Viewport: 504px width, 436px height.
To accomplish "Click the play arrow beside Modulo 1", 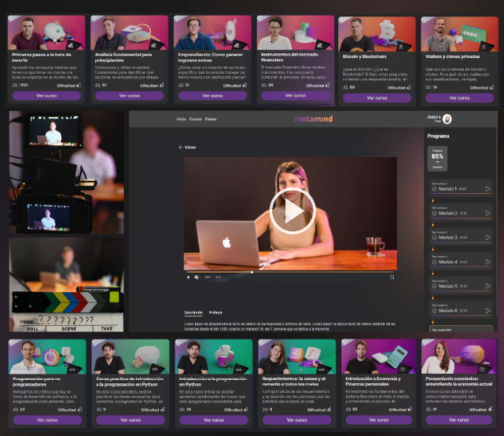I will click(x=488, y=189).
